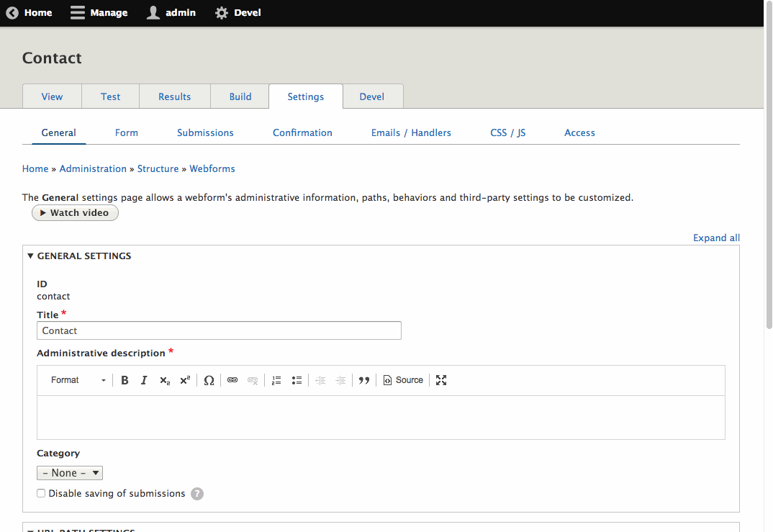Click into the Title text field
The height and width of the screenshot is (532, 773).
[220, 330]
